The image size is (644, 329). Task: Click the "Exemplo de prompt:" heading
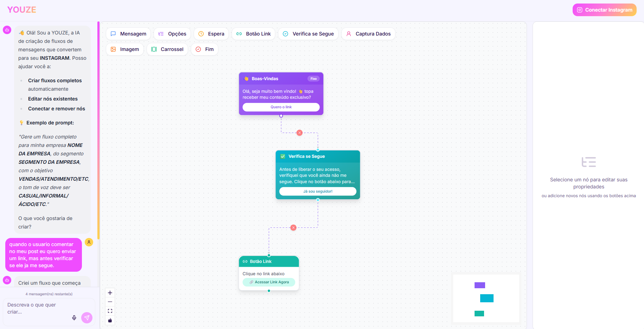tap(50, 123)
